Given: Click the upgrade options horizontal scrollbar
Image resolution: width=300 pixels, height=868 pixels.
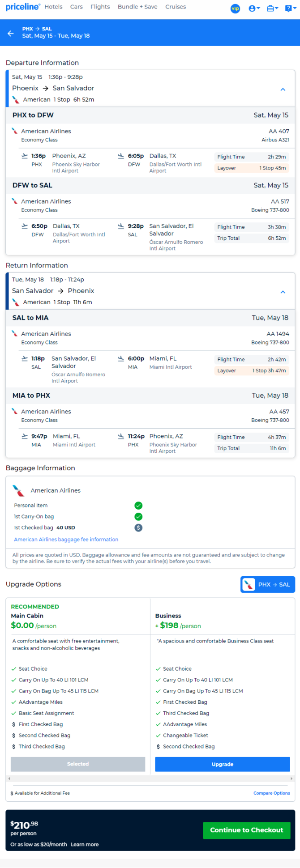Looking at the screenshot, I should tap(150, 779).
